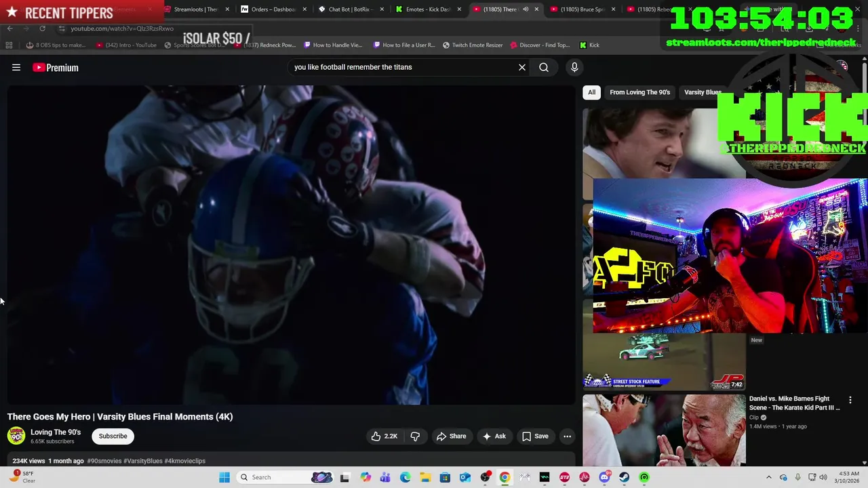Open the YouTube guide hamburger menu

tap(16, 67)
